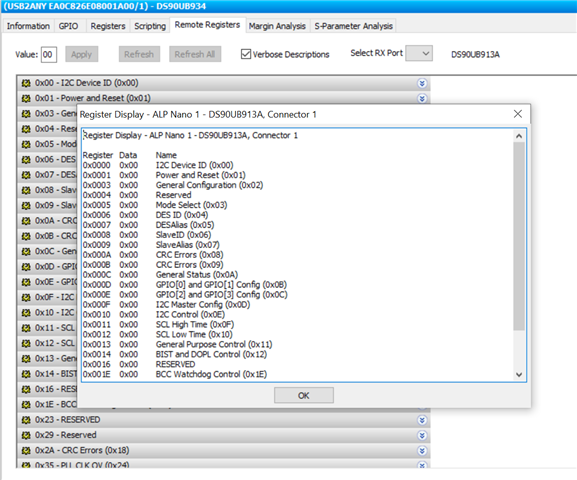
Task: Click the chip icon for 0x00 I2C Device ID
Action: [x=26, y=83]
